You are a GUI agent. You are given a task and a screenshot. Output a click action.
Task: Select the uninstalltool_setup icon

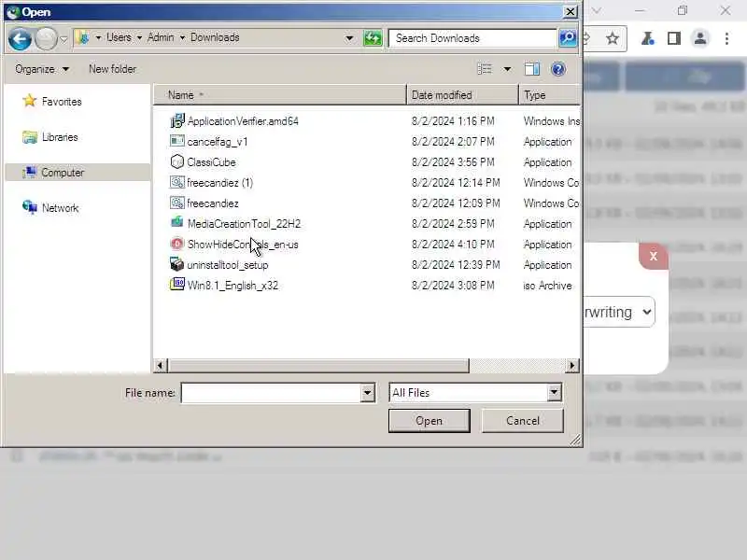[176, 264]
